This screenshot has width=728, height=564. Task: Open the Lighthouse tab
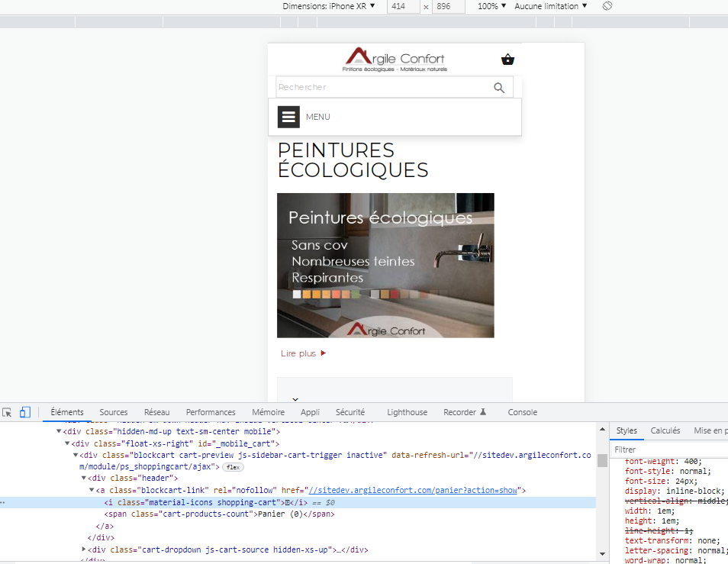[407, 412]
